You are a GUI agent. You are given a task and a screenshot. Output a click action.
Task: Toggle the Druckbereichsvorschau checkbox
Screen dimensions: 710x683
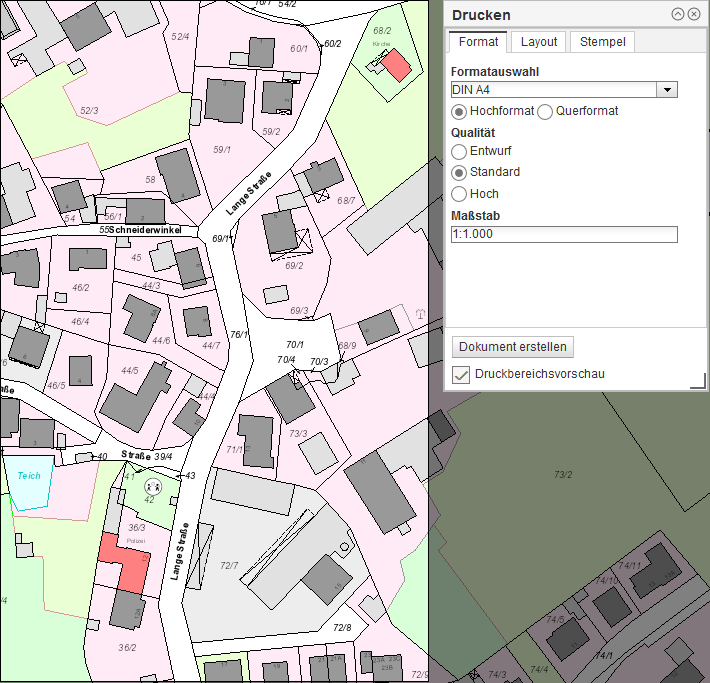point(461,374)
